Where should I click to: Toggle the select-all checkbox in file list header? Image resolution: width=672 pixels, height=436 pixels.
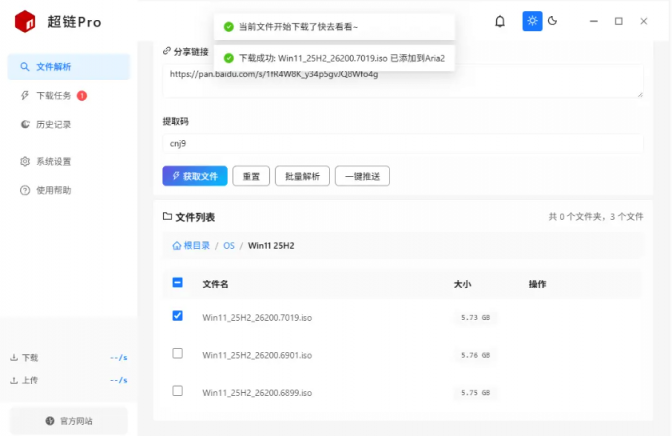pyautogui.click(x=178, y=283)
